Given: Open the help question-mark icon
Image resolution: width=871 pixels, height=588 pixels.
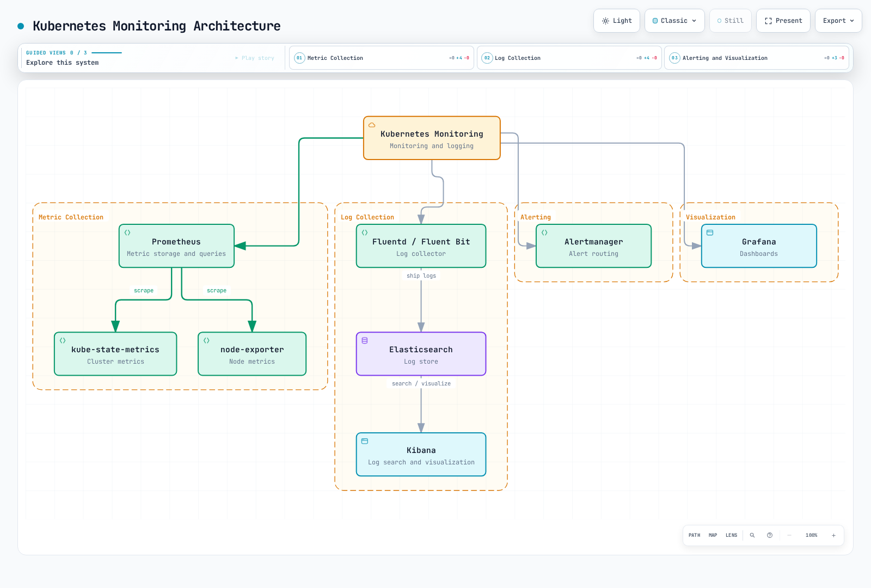Looking at the screenshot, I should point(770,535).
